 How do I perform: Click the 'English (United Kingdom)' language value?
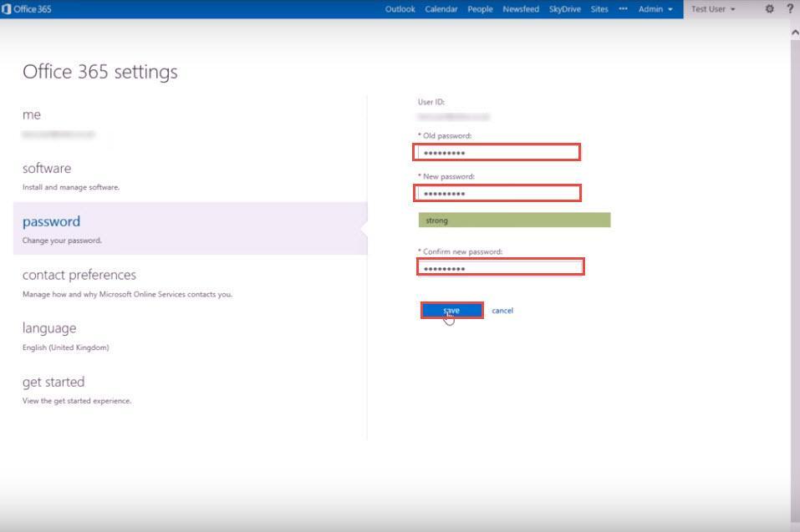(66, 347)
